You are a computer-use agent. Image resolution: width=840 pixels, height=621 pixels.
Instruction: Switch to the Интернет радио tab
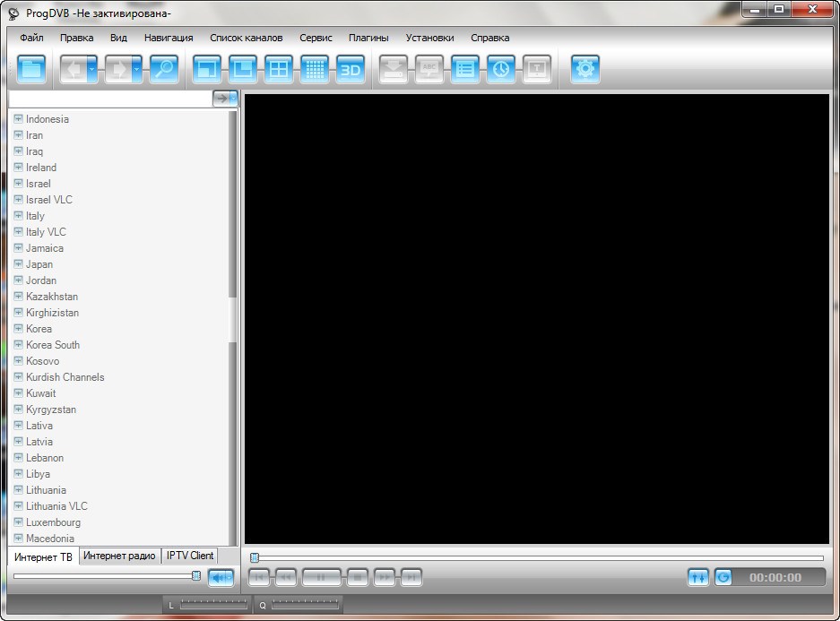click(120, 556)
